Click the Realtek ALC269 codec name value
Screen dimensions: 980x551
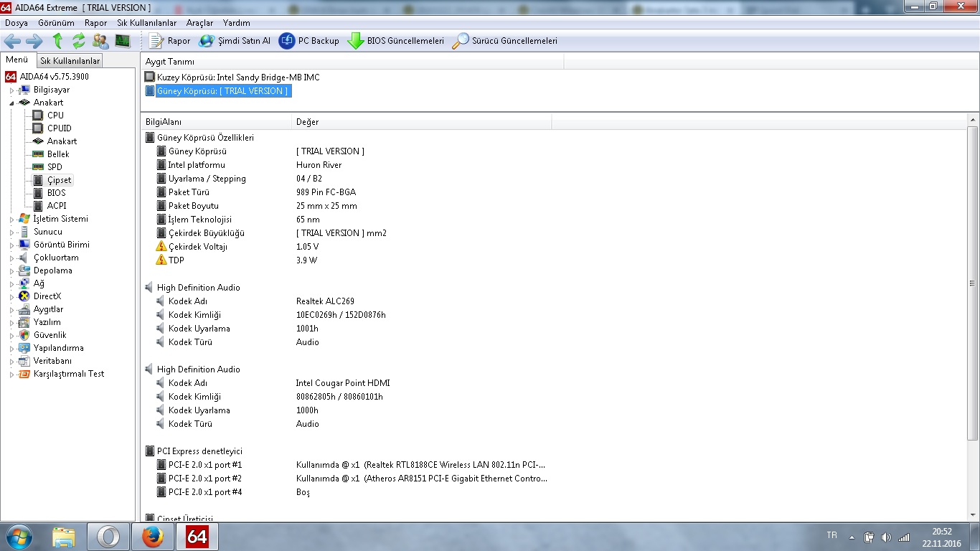click(325, 301)
